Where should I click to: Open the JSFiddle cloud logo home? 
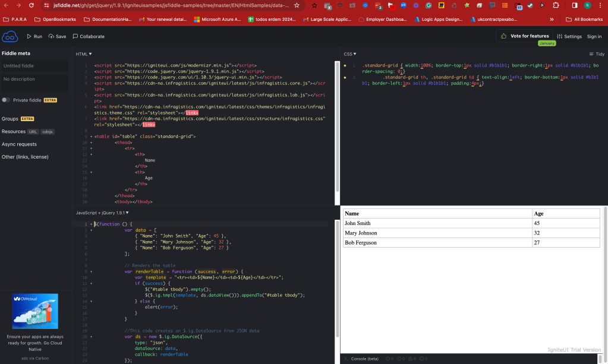10,36
